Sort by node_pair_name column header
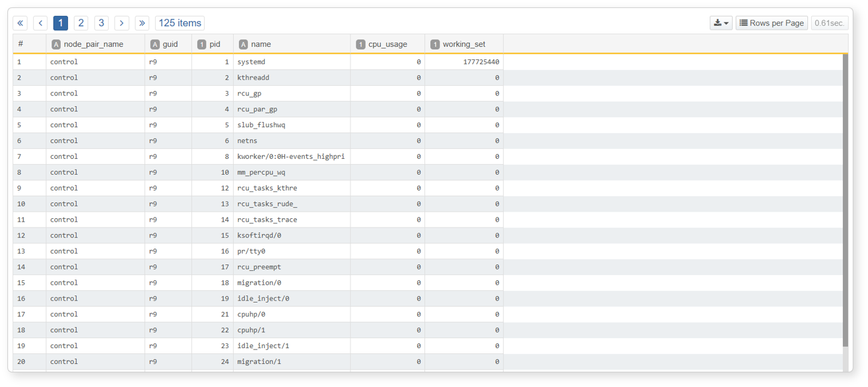 pyautogui.click(x=93, y=44)
